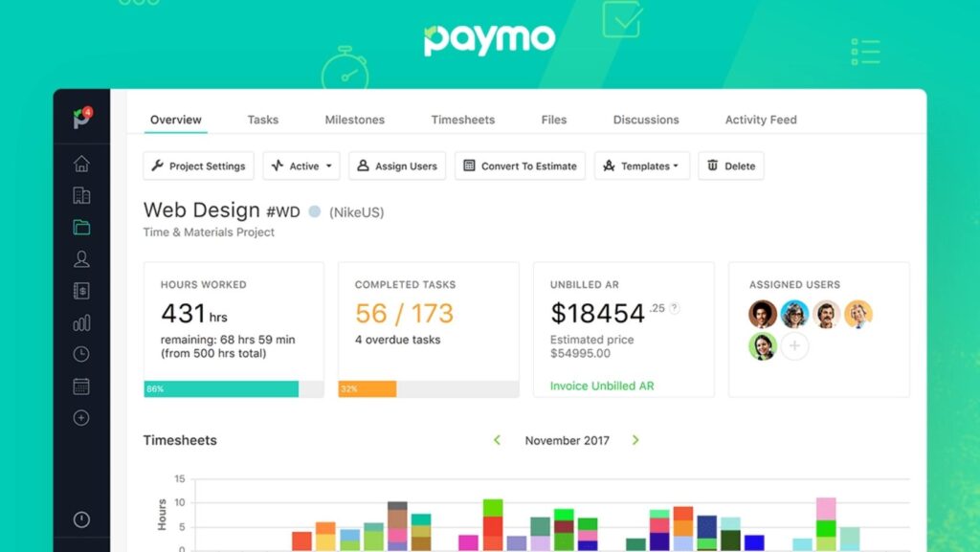Image resolution: width=980 pixels, height=552 pixels.
Task: Click the Time & Materials Project subtitle
Action: 209,232
